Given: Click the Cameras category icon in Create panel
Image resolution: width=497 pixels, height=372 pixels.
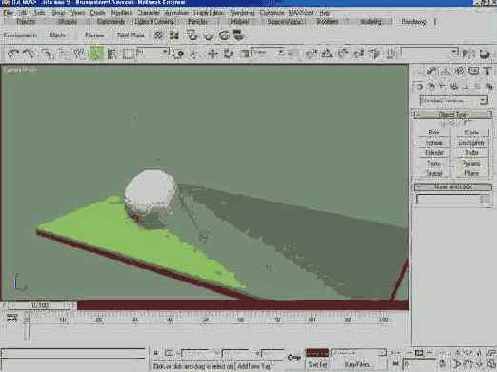Looking at the screenshot, I should pyautogui.click(x=454, y=87).
